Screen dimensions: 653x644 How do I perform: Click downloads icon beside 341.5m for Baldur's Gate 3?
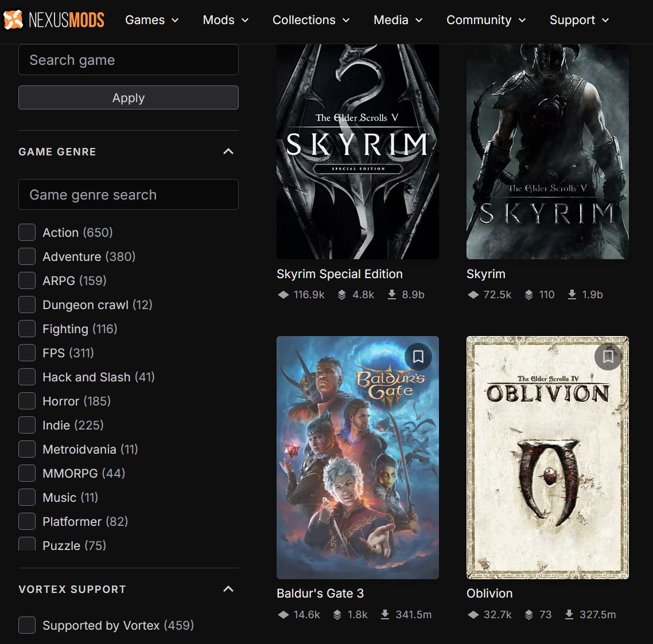pos(385,614)
